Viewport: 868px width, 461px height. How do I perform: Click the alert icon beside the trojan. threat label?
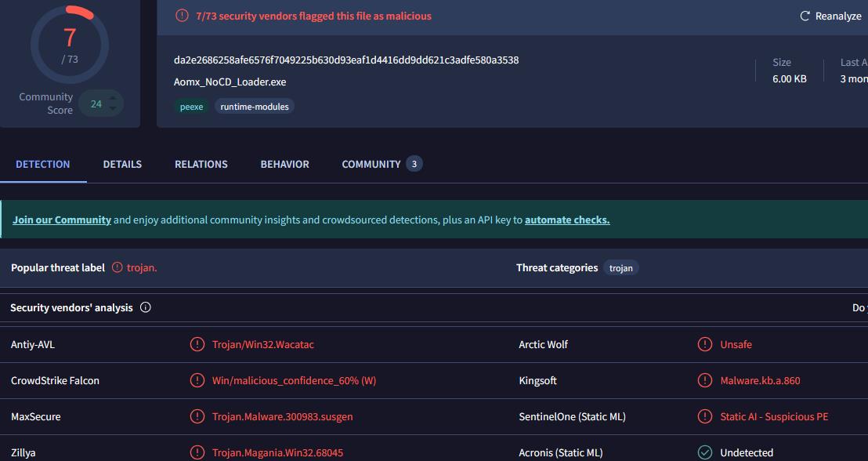(118, 267)
